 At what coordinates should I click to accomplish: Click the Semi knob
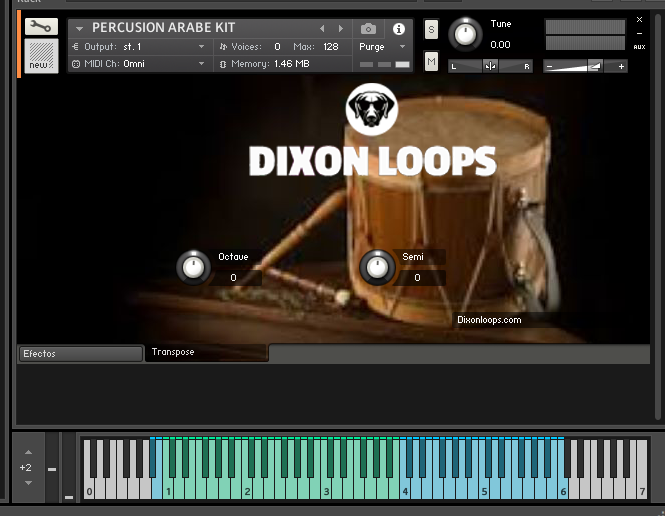coord(376,267)
